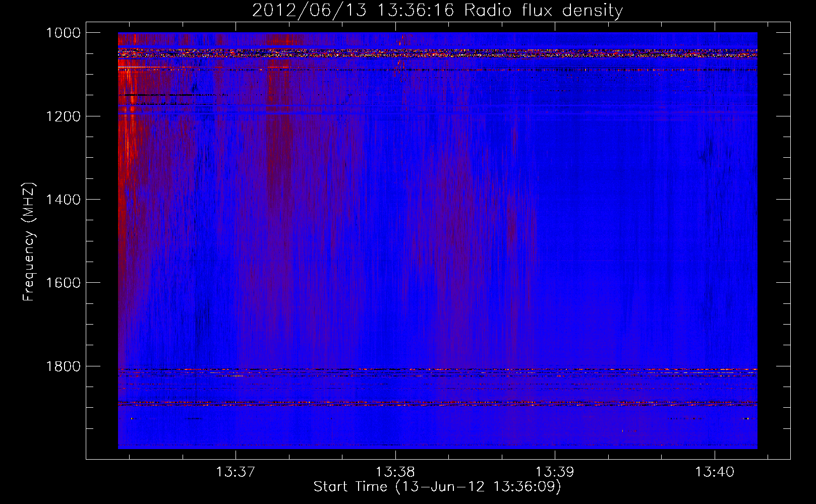Select the 1200 frequency tick label
Viewport: 816px width, 504px height.
[x=63, y=116]
